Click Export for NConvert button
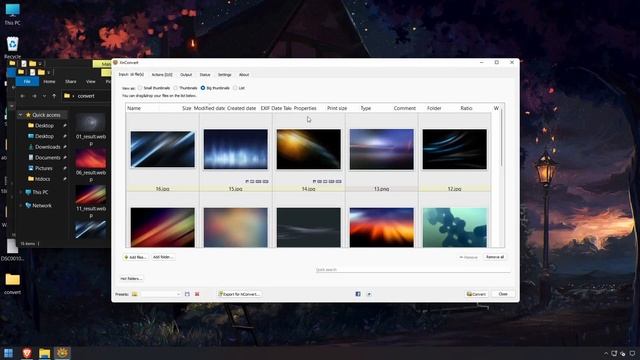The width and height of the screenshot is (640, 360). 239,294
